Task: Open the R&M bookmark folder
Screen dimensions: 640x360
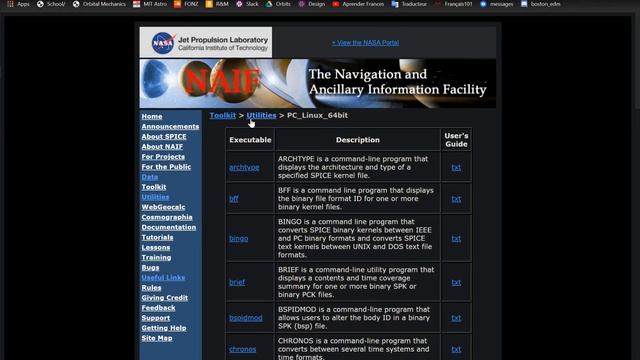Action: coord(217,4)
